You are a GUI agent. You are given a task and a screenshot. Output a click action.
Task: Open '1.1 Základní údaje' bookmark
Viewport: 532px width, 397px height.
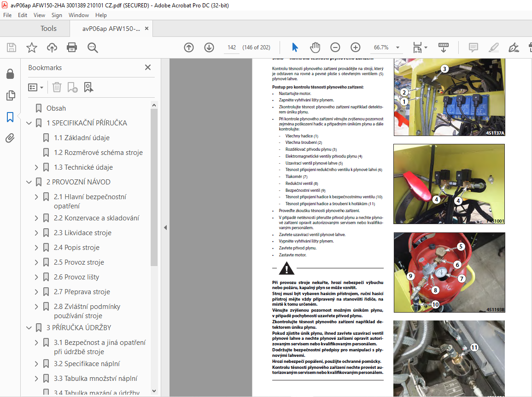82,138
